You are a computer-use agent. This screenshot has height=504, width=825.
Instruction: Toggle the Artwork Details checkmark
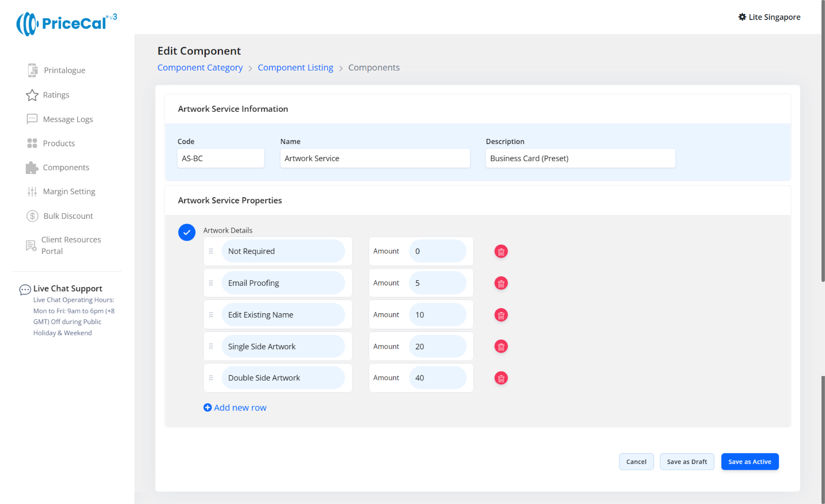(187, 232)
